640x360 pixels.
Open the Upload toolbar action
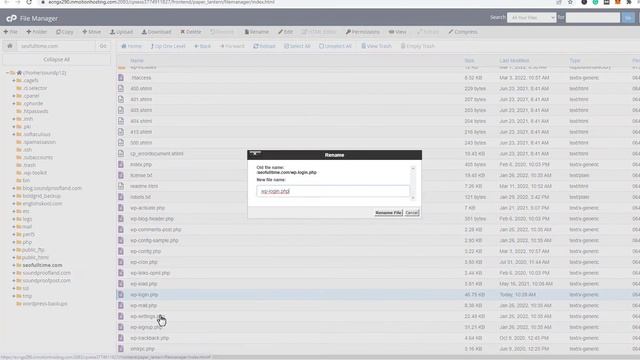pos(121,32)
